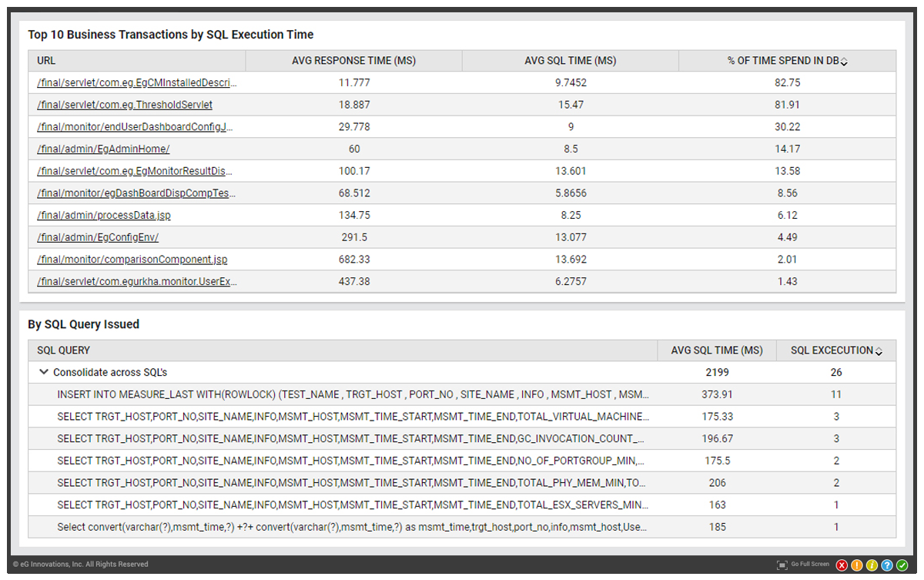The width and height of the screenshot is (924, 580).
Task: Open the /final/admin/EgConfigEnv/ link
Action: [98, 237]
